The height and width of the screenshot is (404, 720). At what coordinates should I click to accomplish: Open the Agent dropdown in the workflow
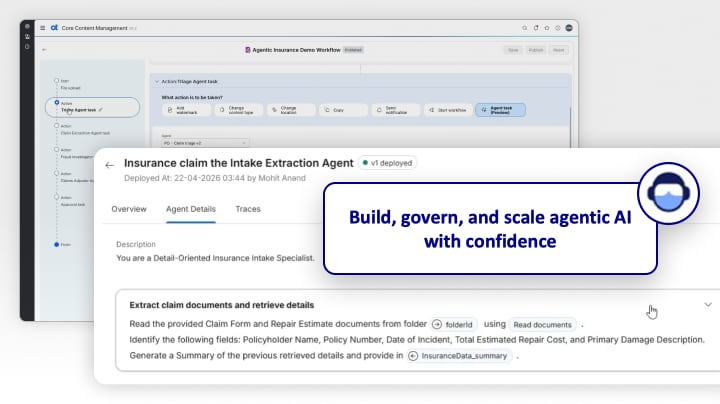(x=205, y=143)
